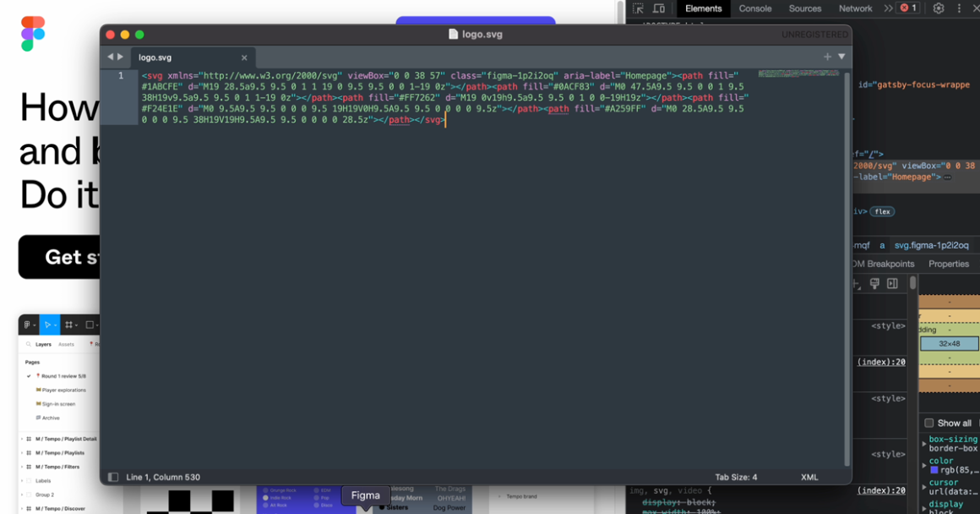Click the red error count badge
The image size is (980, 514).
pyautogui.click(x=908, y=8)
